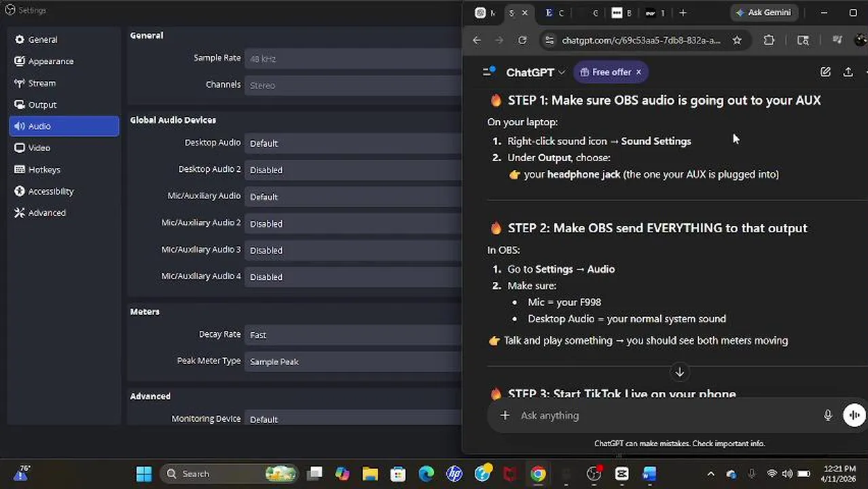868x489 pixels.
Task: Click the chatgpt.com address bar URL
Action: (x=640, y=40)
